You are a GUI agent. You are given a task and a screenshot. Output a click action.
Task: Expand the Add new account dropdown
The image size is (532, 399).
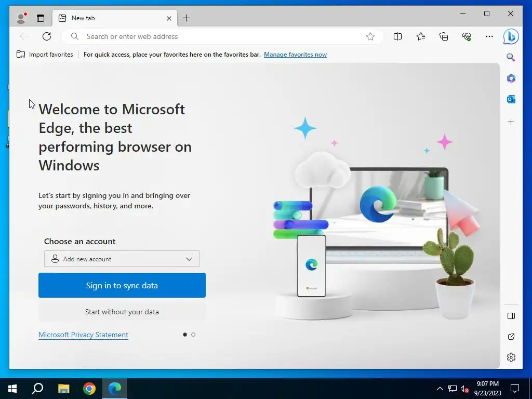(x=122, y=259)
